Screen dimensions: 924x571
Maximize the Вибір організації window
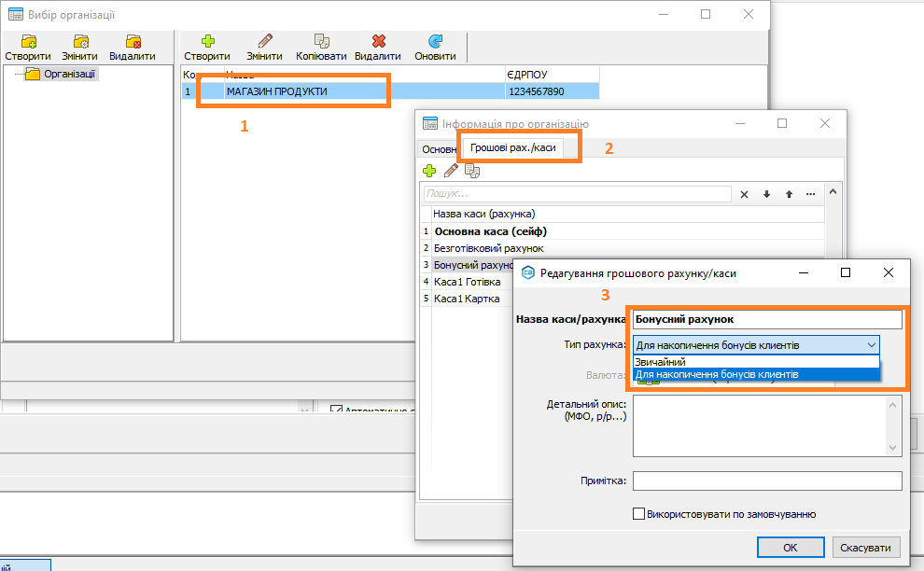pos(706,14)
